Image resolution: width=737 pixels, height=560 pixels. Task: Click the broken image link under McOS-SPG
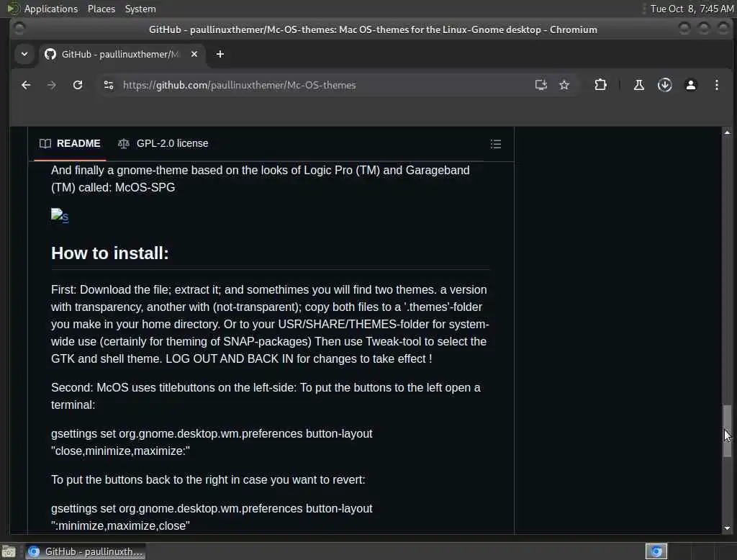[60, 216]
